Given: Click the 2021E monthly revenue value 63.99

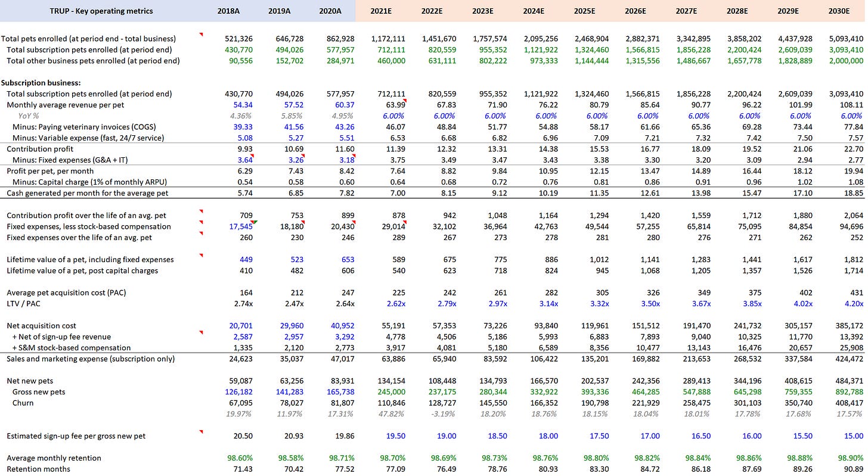Looking at the screenshot, I should pyautogui.click(x=395, y=105).
